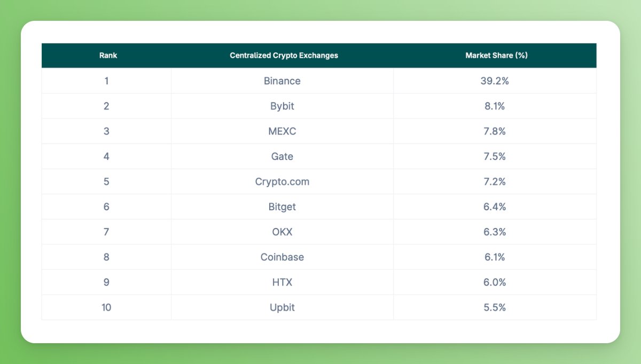Click the Upbit exchange name
The width and height of the screenshot is (641, 364).
coord(282,307)
